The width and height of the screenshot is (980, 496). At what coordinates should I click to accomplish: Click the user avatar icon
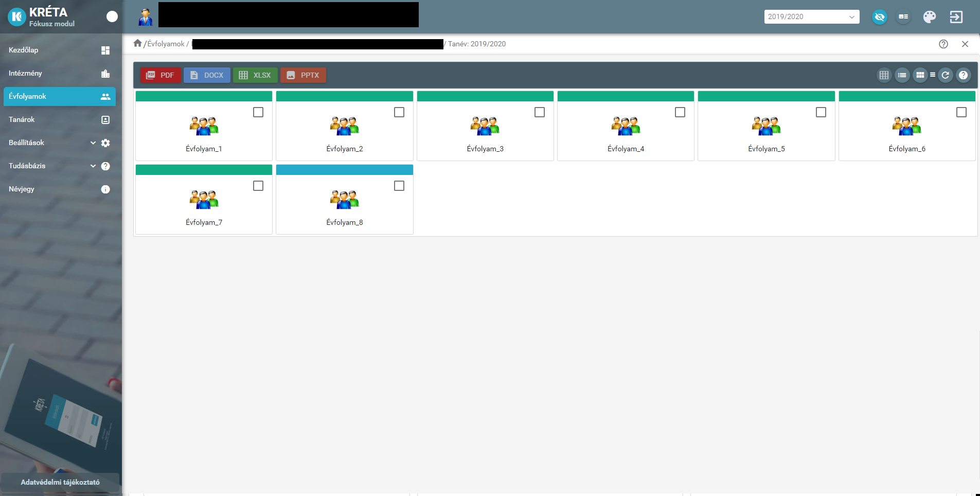(x=146, y=17)
